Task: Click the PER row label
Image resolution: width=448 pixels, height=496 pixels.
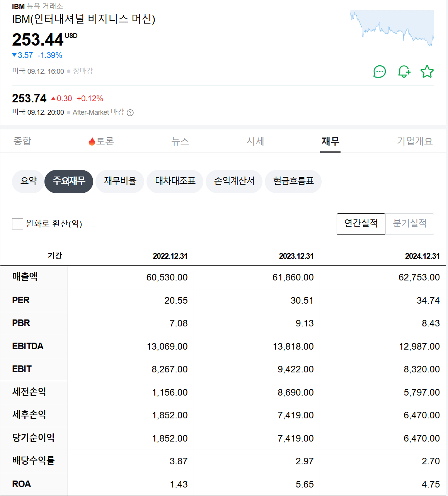Action: pyautogui.click(x=21, y=300)
